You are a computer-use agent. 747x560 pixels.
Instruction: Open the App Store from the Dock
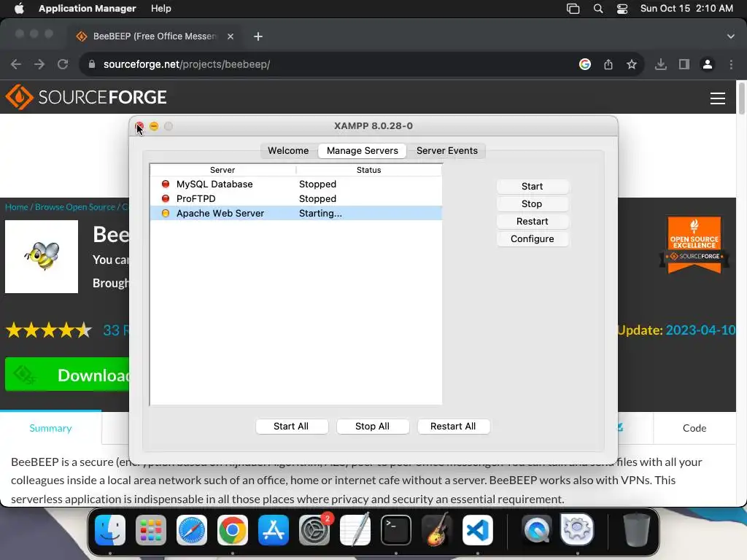(x=274, y=530)
